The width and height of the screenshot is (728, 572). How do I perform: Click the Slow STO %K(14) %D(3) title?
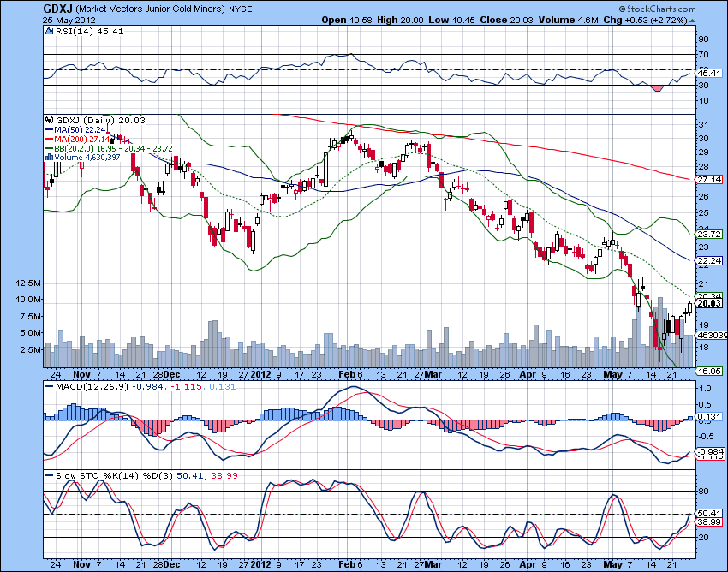point(114,475)
